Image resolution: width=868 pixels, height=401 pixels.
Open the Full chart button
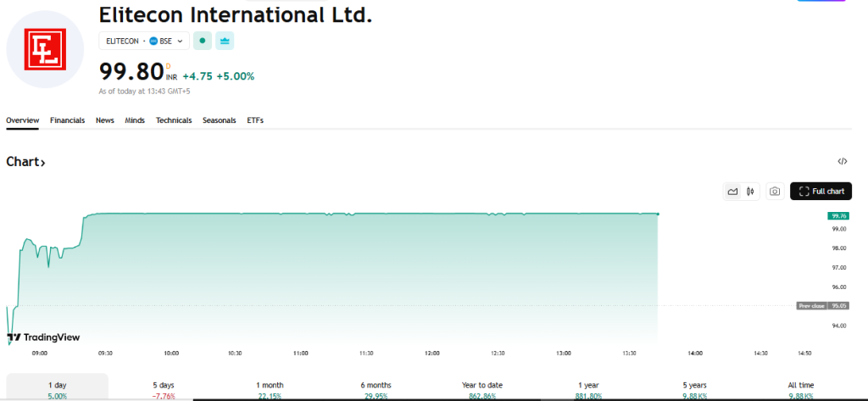[x=821, y=191]
